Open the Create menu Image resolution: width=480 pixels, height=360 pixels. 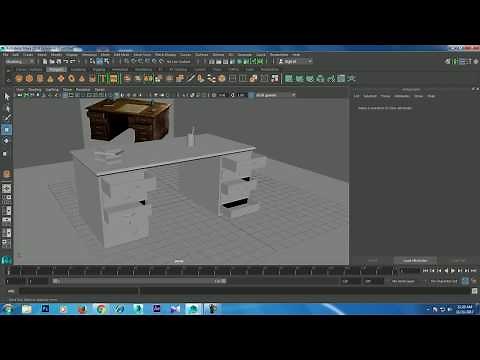28,54
